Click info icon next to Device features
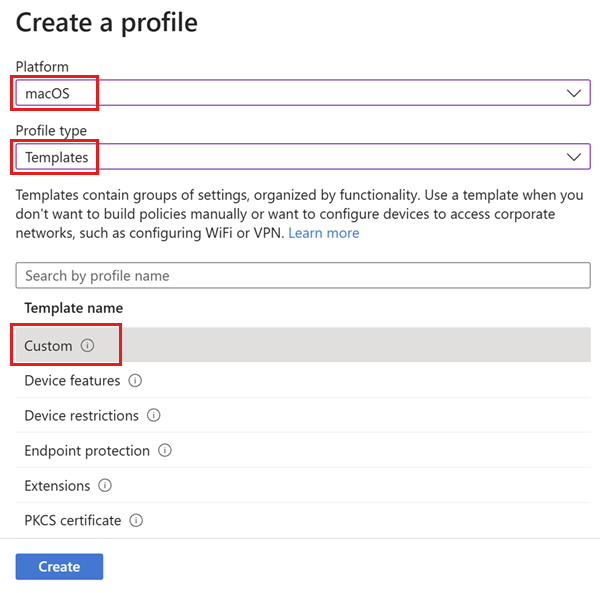The height and width of the screenshot is (593, 600). click(135, 381)
